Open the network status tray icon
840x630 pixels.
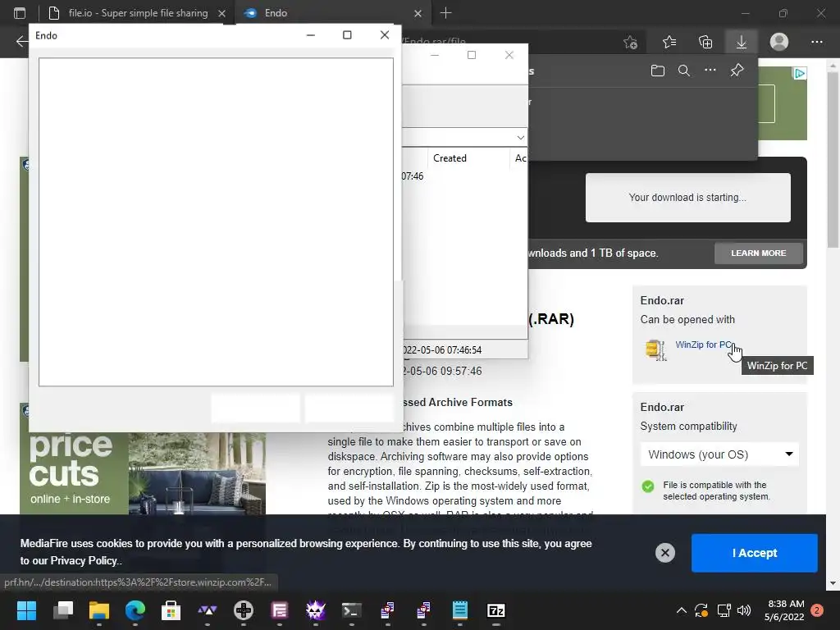pyautogui.click(x=724, y=610)
